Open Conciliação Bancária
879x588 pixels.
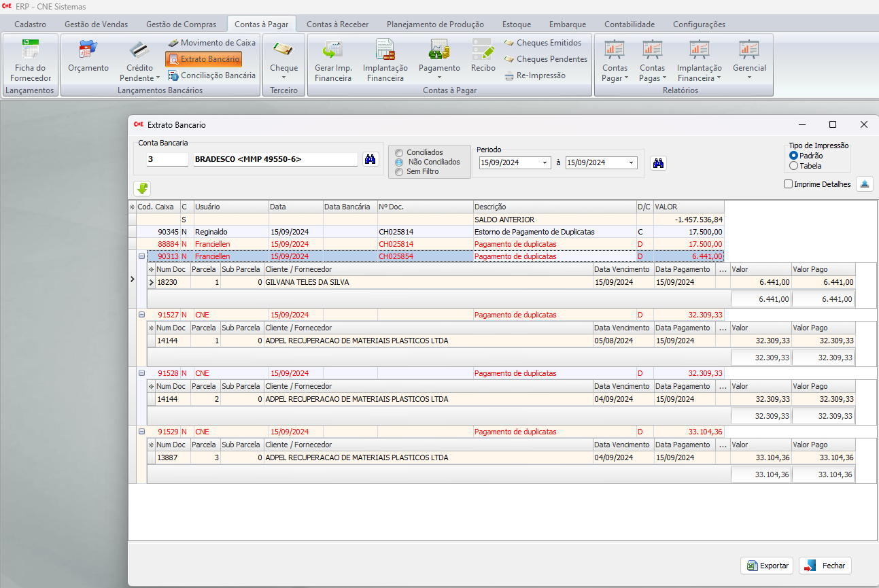pyautogui.click(x=211, y=75)
